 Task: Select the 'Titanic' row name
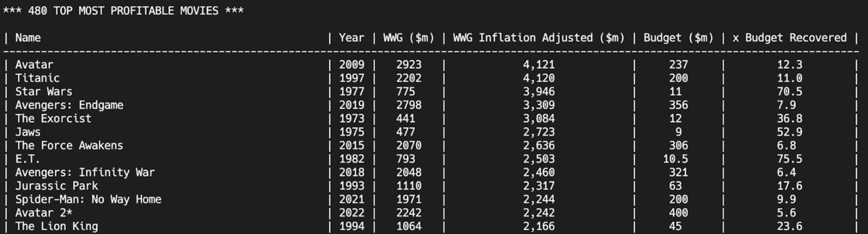click(37, 78)
